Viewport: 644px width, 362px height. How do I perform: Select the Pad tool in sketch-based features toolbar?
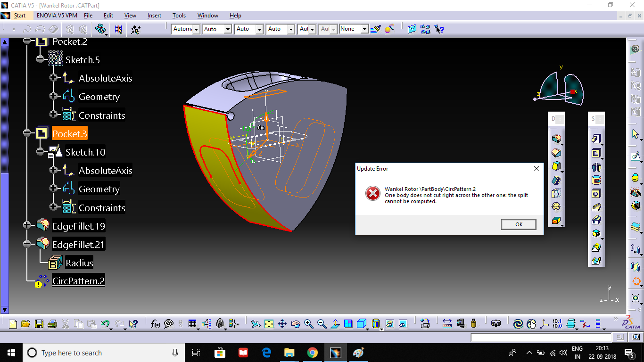tap(596, 139)
